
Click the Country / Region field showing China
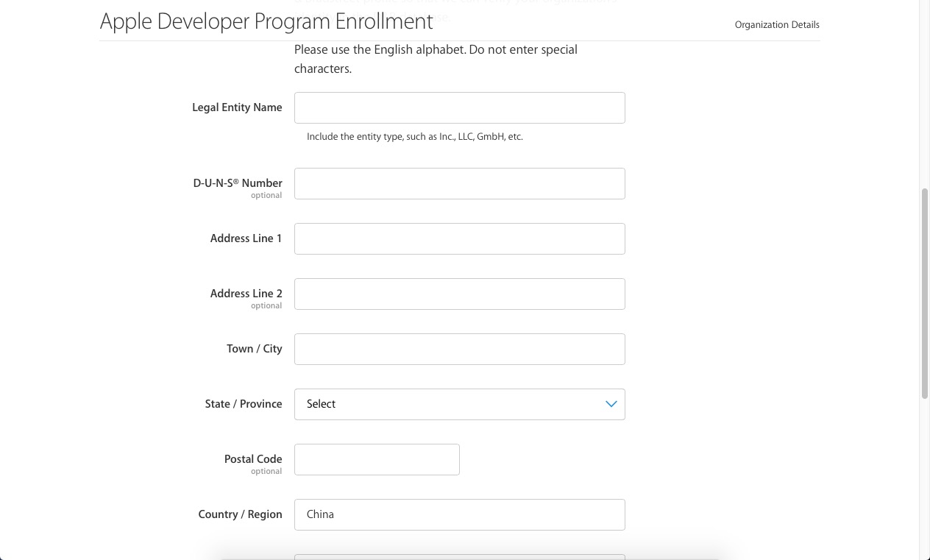(x=459, y=514)
